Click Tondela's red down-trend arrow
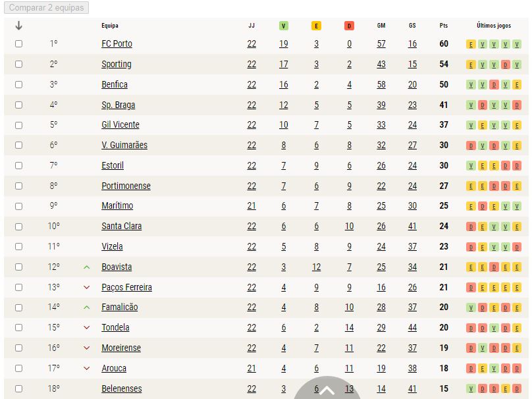Viewport: 532px width, 399px height. [86, 327]
